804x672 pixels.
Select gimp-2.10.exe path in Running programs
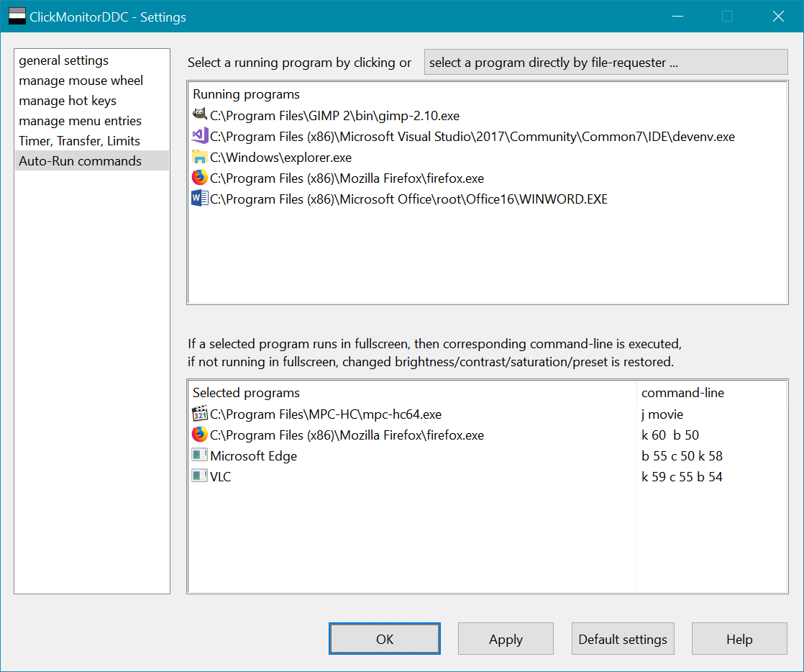(335, 115)
